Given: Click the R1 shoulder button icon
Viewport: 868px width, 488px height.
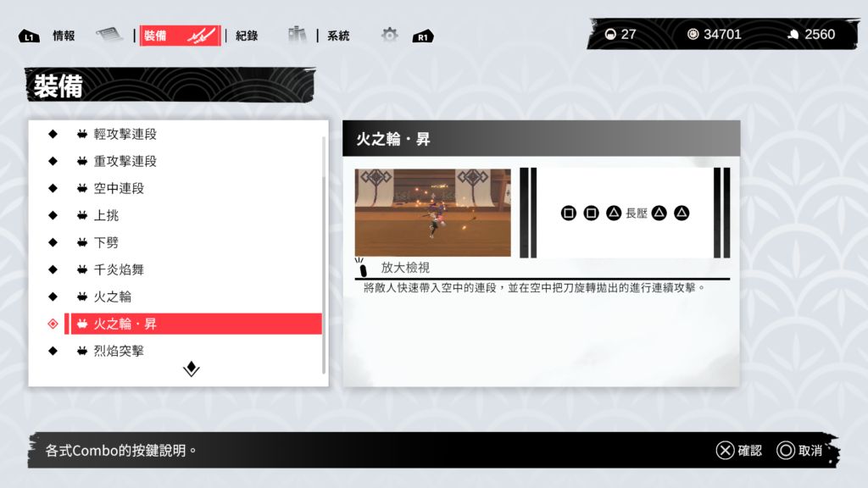Looking at the screenshot, I should [423, 36].
